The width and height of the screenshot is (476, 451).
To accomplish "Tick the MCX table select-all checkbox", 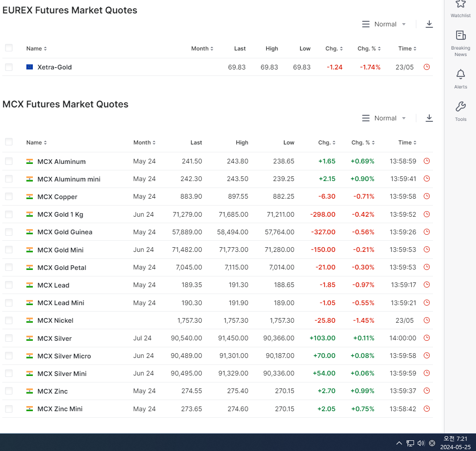I will coord(9,142).
